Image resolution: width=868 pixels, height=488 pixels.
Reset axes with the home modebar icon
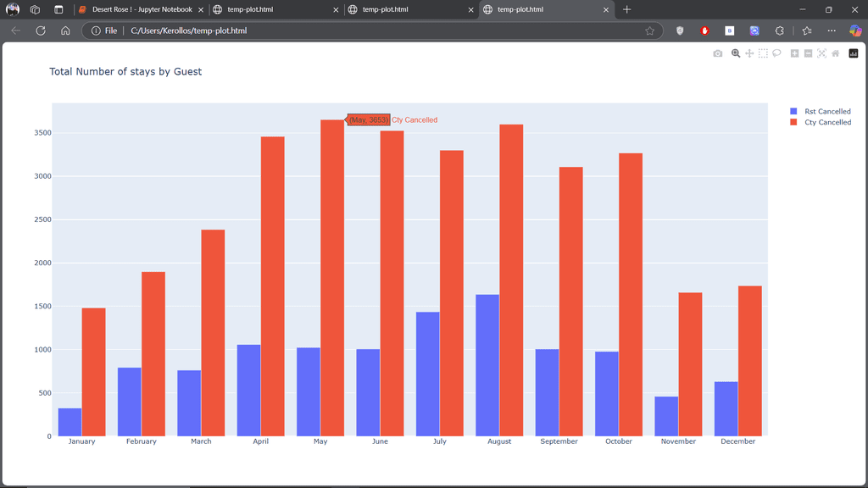point(835,53)
